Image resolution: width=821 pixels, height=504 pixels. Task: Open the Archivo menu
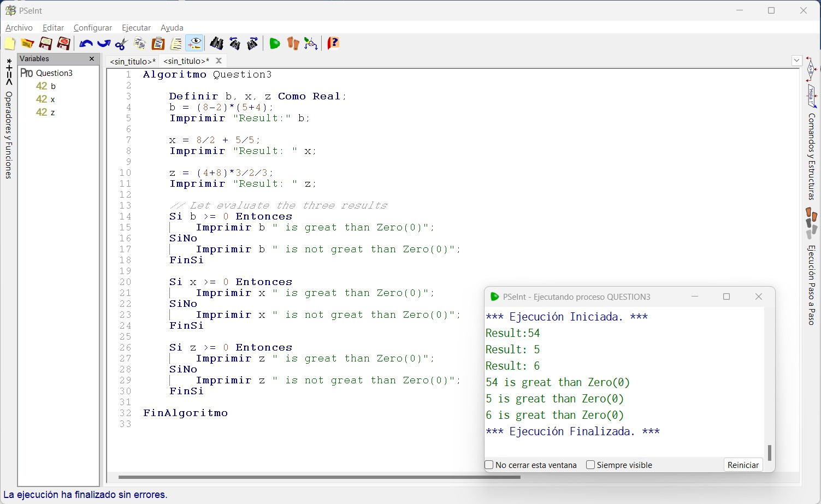(x=19, y=28)
